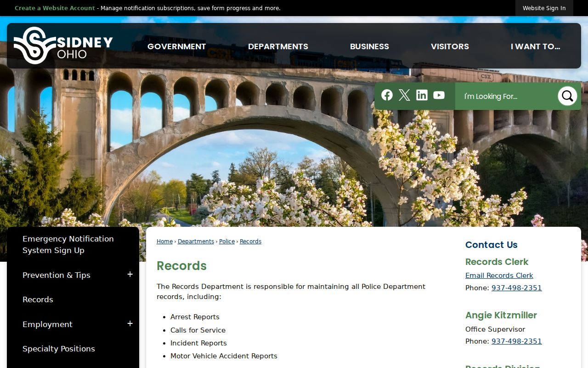The height and width of the screenshot is (368, 588).
Task: Expand the Prevention & Tips submenu
Action: tap(130, 275)
